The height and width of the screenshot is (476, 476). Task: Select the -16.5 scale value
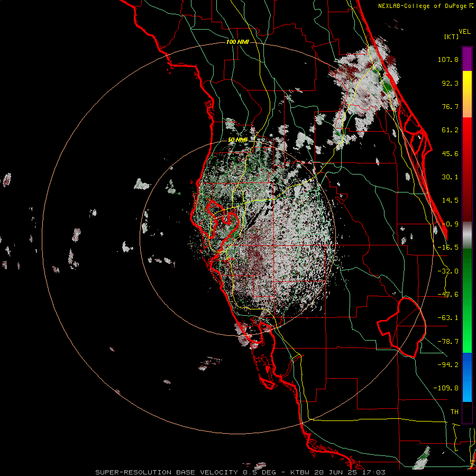pyautogui.click(x=448, y=248)
